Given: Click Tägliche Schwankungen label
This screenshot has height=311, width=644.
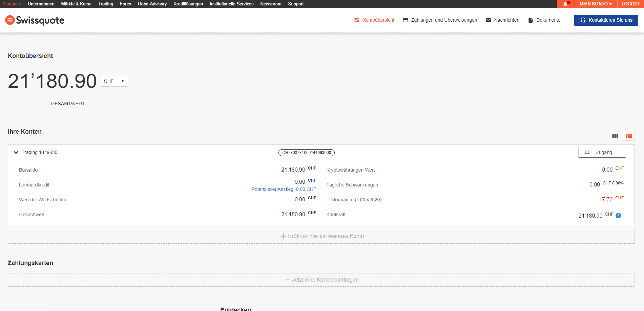Looking at the screenshot, I should (x=352, y=185).
